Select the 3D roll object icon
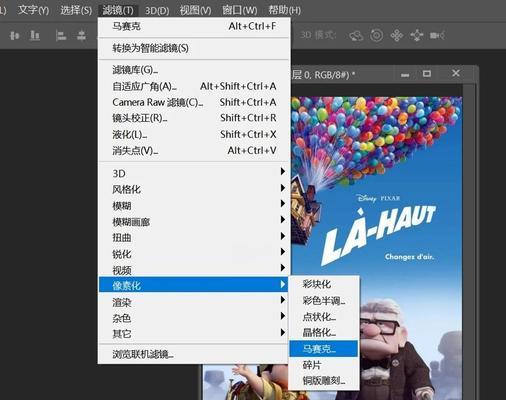Image resolution: width=506 pixels, height=400 pixels. (x=376, y=35)
